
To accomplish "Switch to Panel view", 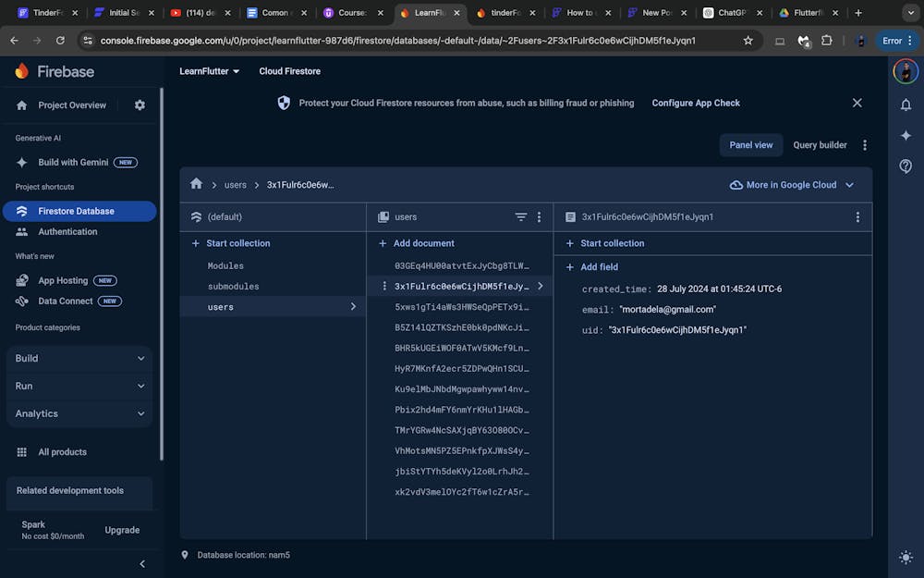I will click(x=750, y=145).
